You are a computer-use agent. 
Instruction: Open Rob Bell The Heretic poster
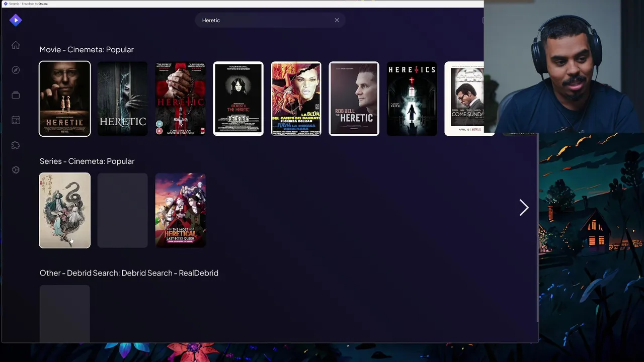[x=354, y=99]
